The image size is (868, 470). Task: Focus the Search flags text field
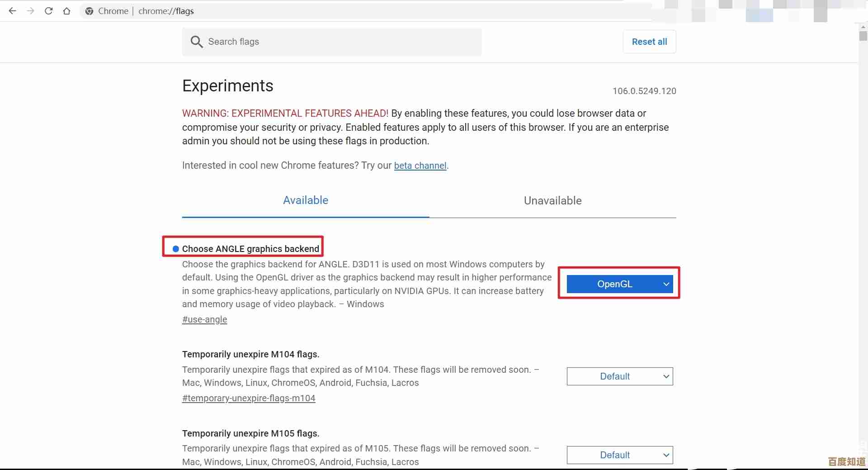tap(339, 42)
